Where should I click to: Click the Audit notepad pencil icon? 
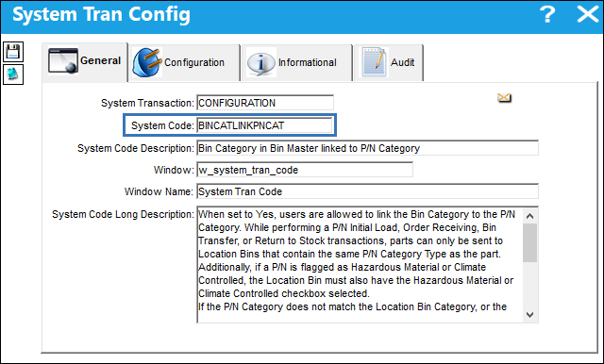374,62
